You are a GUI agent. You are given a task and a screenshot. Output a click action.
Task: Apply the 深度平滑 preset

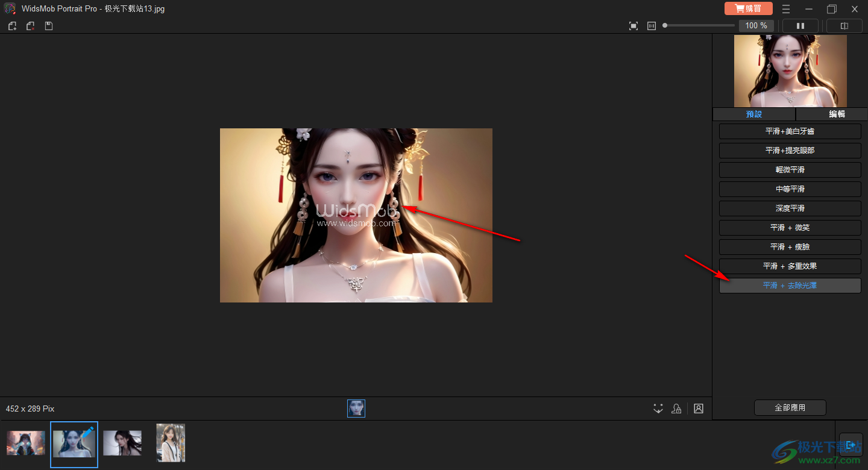point(790,208)
